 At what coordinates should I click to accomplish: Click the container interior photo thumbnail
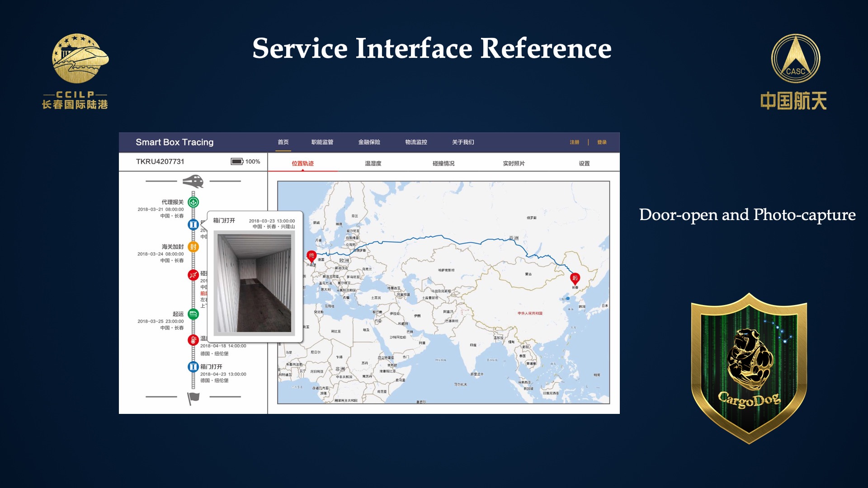[254, 283]
